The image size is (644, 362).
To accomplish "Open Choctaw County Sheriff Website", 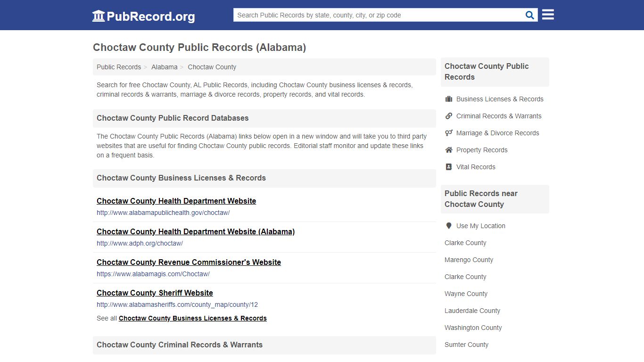I will 155,293.
